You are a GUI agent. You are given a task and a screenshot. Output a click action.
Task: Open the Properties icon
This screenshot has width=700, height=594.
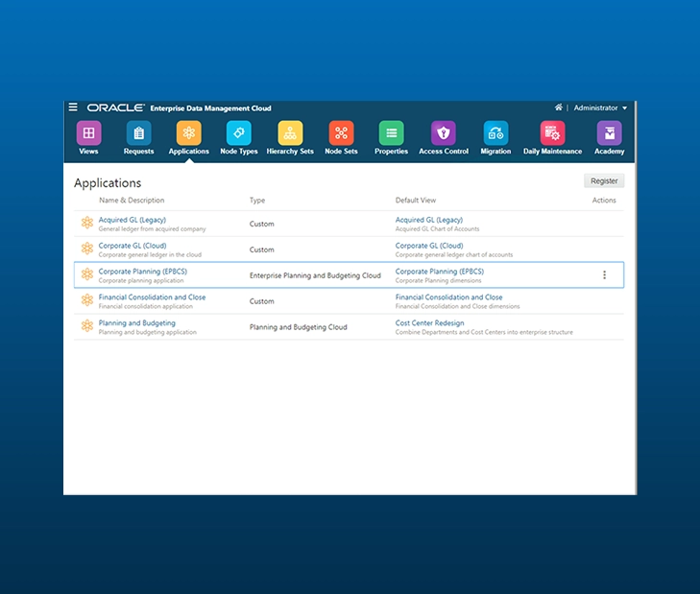[391, 133]
